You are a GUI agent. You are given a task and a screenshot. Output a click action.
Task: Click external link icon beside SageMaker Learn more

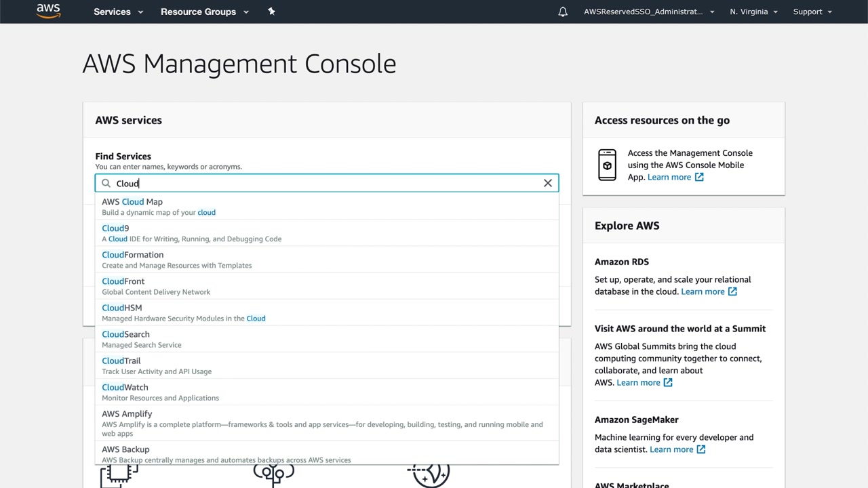point(701,449)
